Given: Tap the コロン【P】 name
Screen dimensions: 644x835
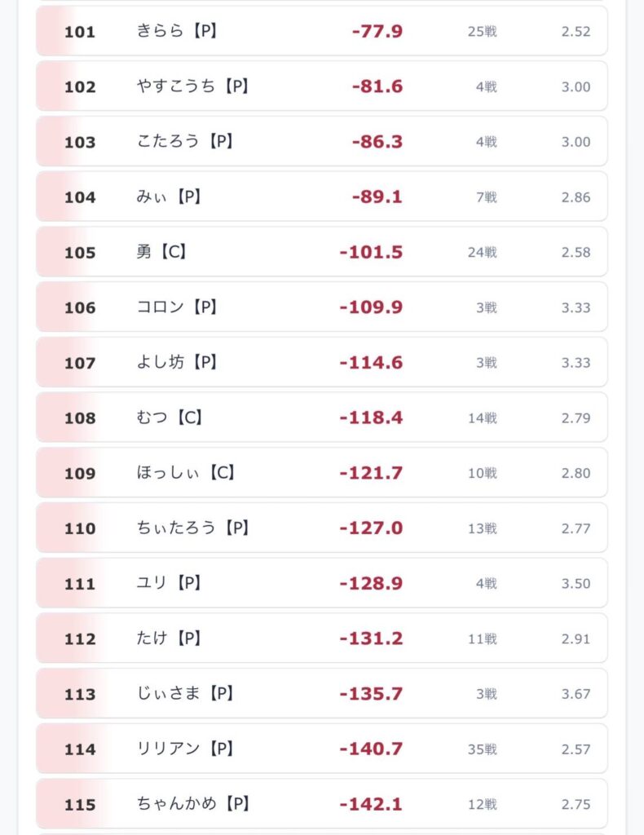Looking at the screenshot, I should 177,307.
